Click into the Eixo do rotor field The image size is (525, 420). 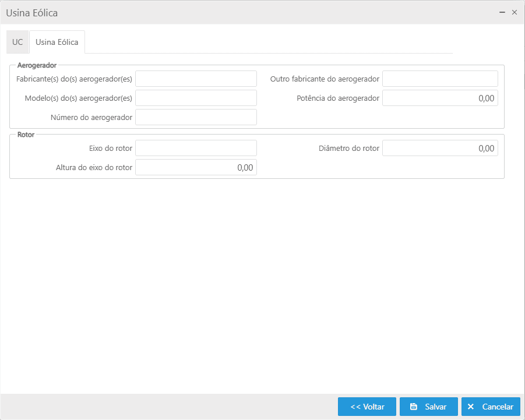tap(196, 148)
